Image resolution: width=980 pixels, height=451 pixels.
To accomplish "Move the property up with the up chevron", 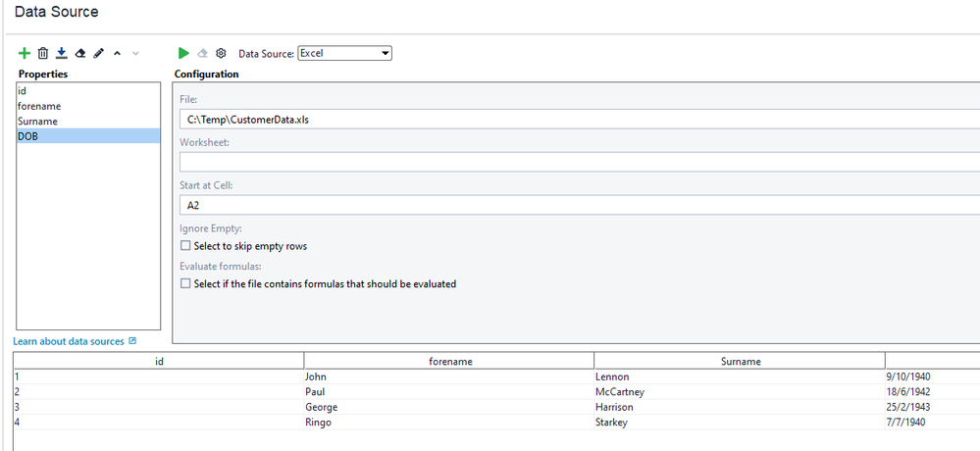I will (117, 53).
